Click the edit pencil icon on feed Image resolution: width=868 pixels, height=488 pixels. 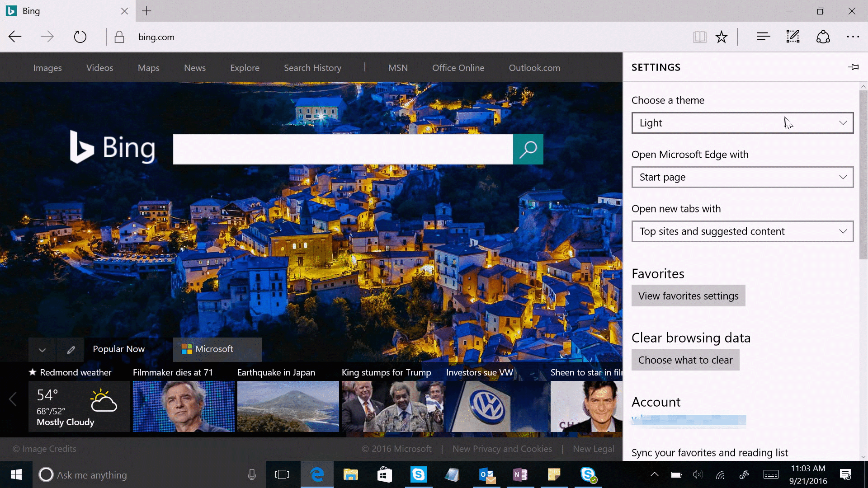(x=71, y=348)
